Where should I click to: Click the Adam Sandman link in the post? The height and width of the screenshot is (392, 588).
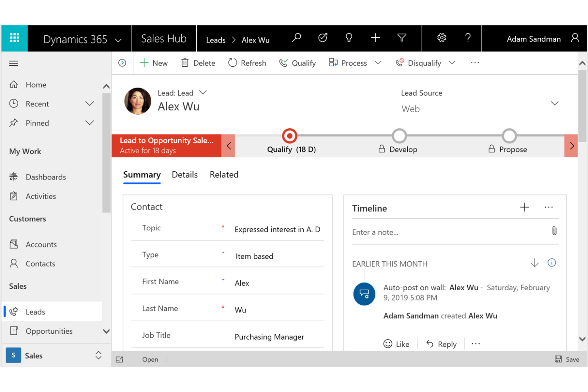[411, 316]
